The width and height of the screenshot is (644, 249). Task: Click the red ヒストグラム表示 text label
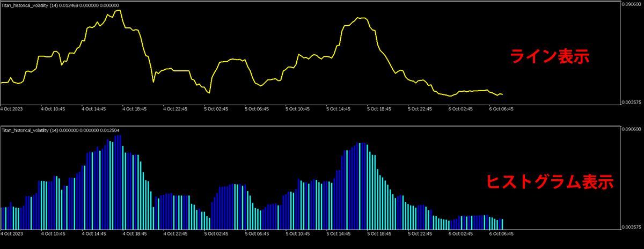549,181
